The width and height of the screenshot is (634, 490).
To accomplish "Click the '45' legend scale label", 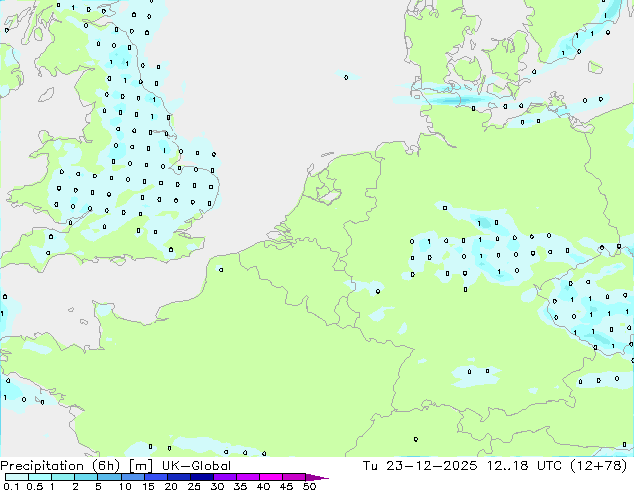I will (286, 486).
